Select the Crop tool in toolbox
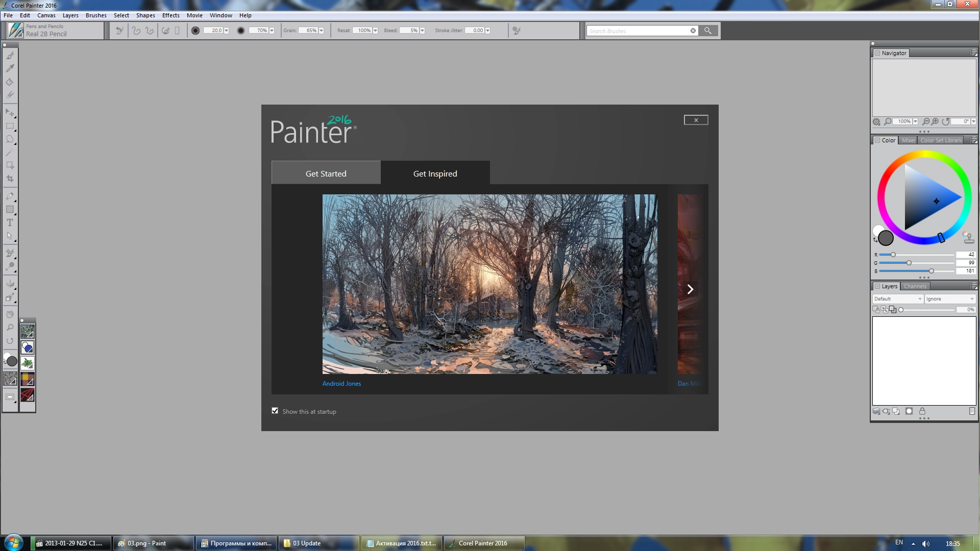This screenshot has height=551, width=980. tap(10, 179)
